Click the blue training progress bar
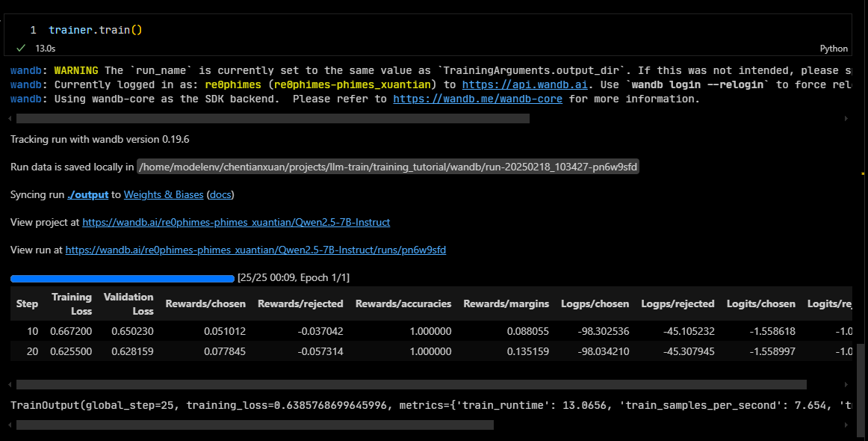The image size is (868, 441). click(x=123, y=278)
